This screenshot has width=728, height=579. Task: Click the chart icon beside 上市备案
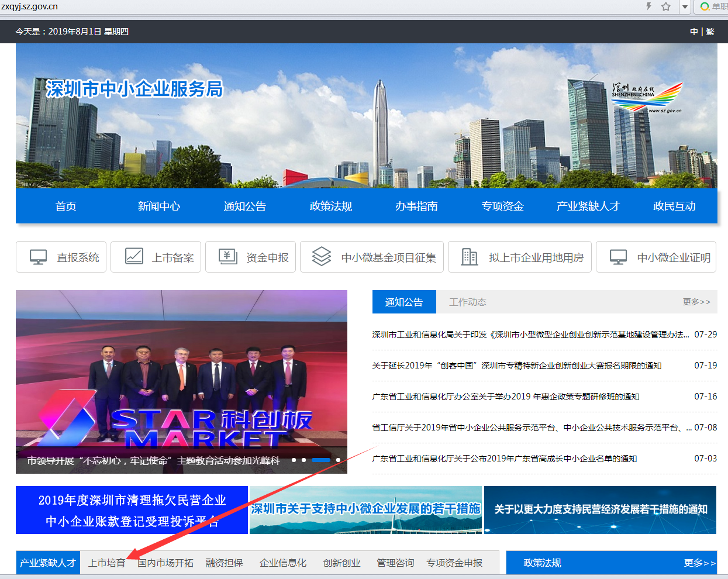tap(134, 257)
